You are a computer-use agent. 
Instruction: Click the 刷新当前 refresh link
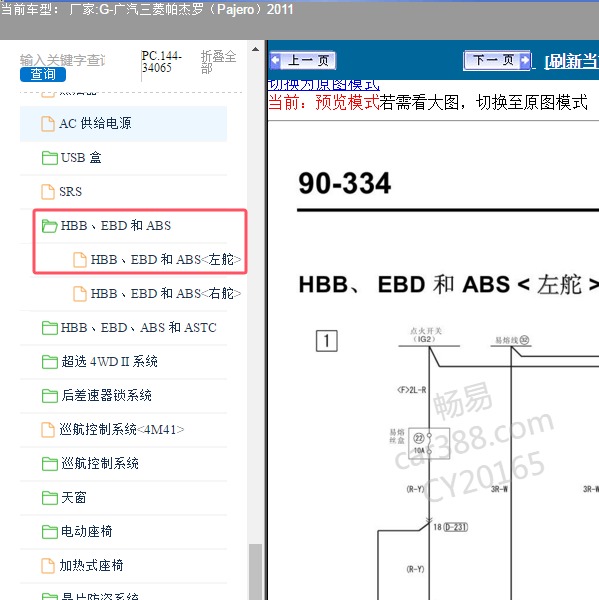point(571,61)
